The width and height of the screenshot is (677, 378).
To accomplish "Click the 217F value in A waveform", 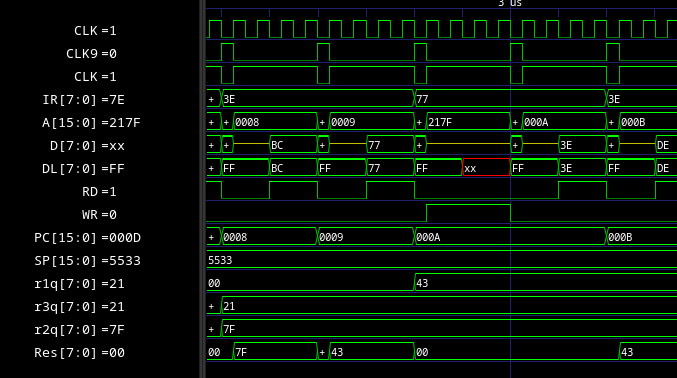I will coord(440,122).
